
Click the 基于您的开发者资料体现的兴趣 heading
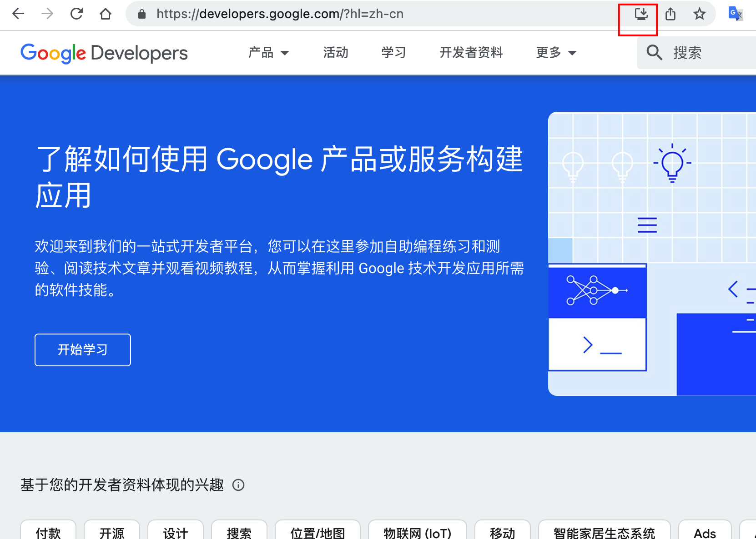[122, 485]
